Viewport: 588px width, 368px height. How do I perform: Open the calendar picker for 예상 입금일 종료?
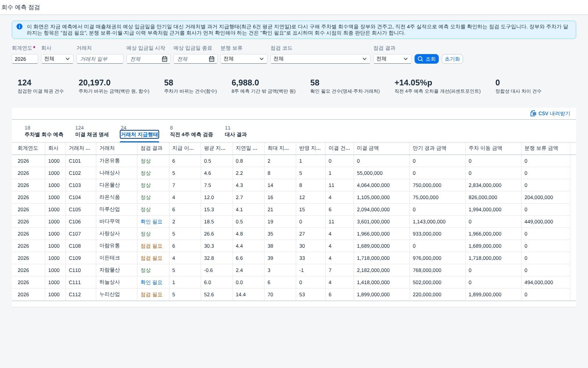point(212,59)
